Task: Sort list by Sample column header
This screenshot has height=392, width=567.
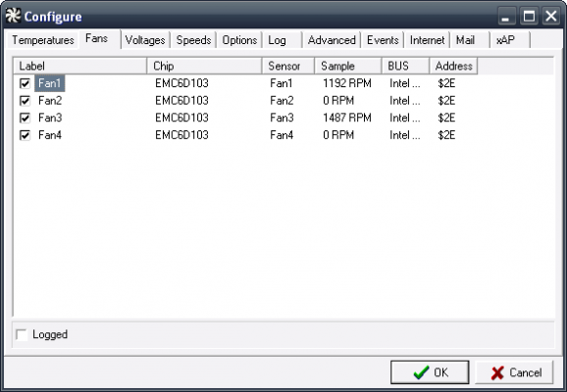Action: click(x=348, y=66)
